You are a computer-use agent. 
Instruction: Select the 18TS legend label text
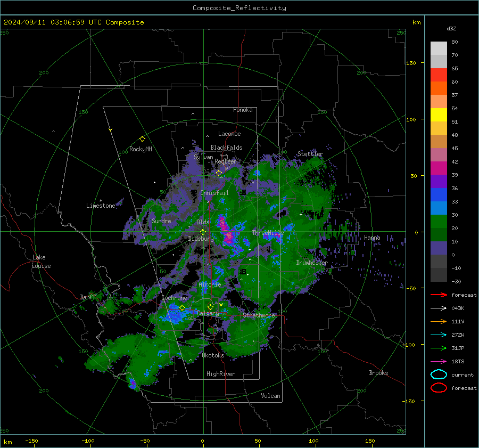[458, 362]
